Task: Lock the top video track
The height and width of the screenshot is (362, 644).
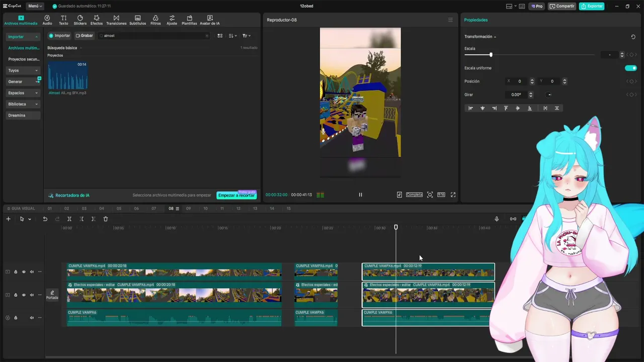Action: pos(16,272)
